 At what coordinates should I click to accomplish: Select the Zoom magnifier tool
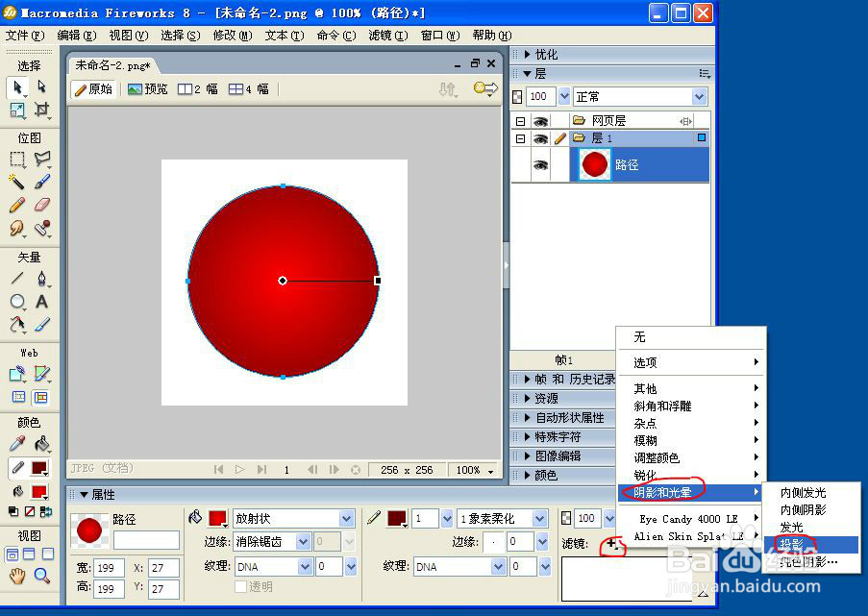click(x=42, y=577)
